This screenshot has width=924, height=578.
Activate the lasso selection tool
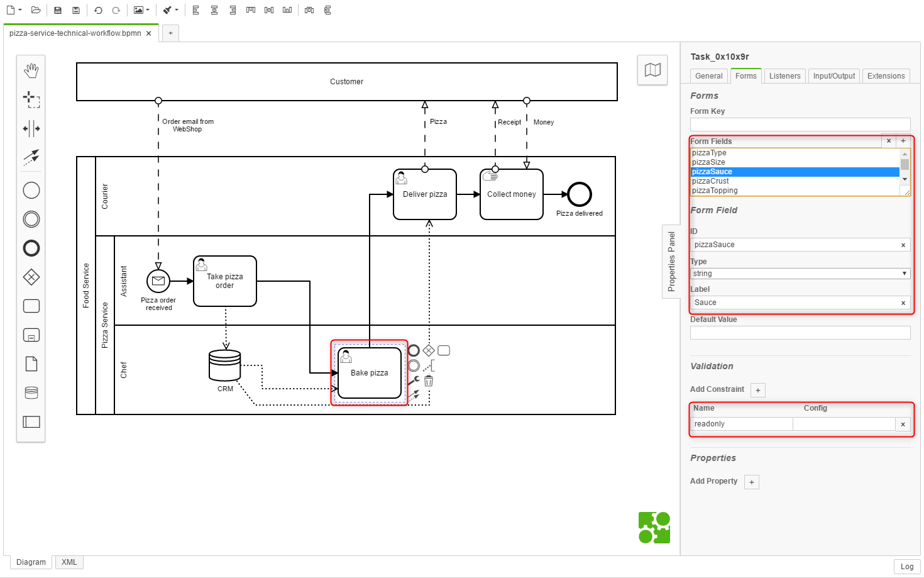click(x=31, y=99)
